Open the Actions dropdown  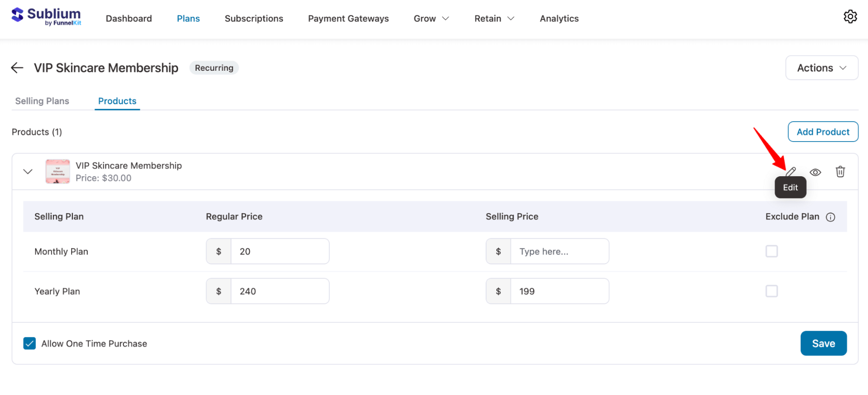click(x=821, y=68)
